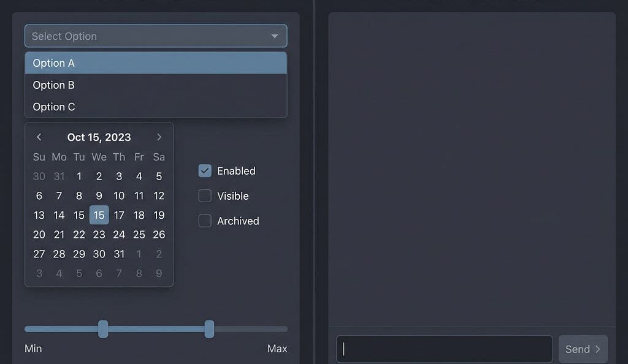Click the message input field
The image size is (628, 364).
(x=444, y=349)
